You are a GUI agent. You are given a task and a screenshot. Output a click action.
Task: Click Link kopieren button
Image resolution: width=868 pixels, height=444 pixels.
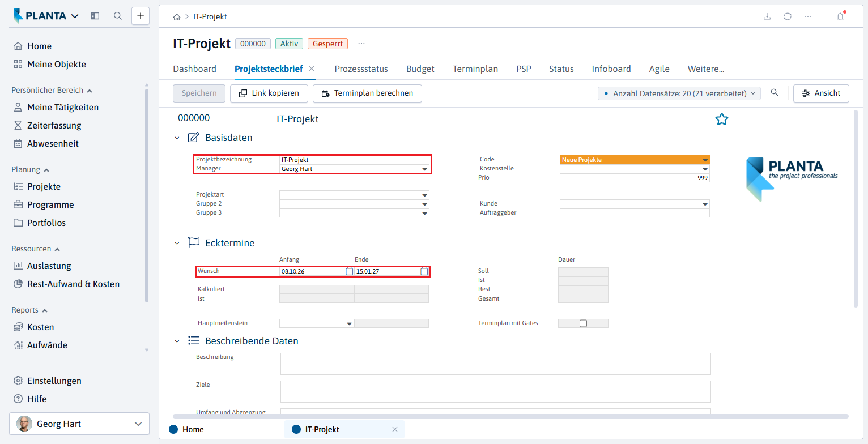pos(269,93)
